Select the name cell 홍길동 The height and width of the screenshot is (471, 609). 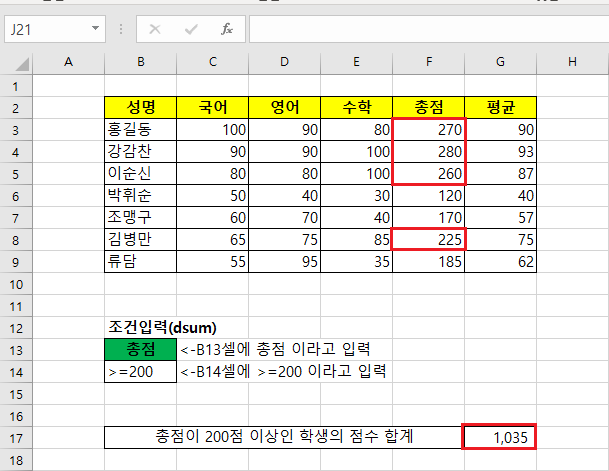(141, 129)
